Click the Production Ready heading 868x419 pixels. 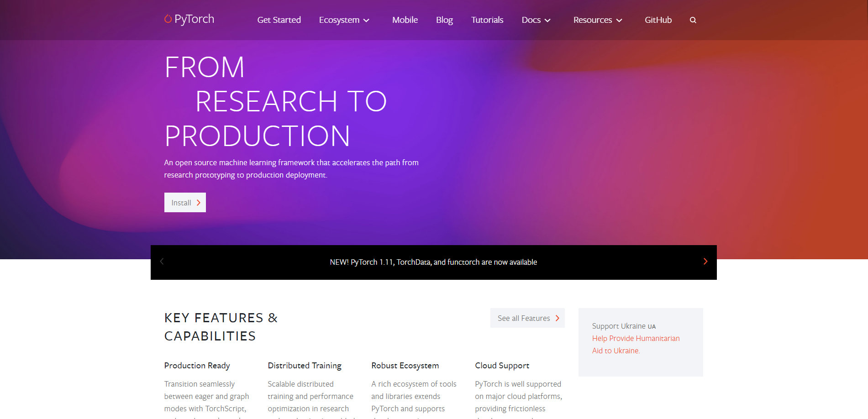point(197,366)
